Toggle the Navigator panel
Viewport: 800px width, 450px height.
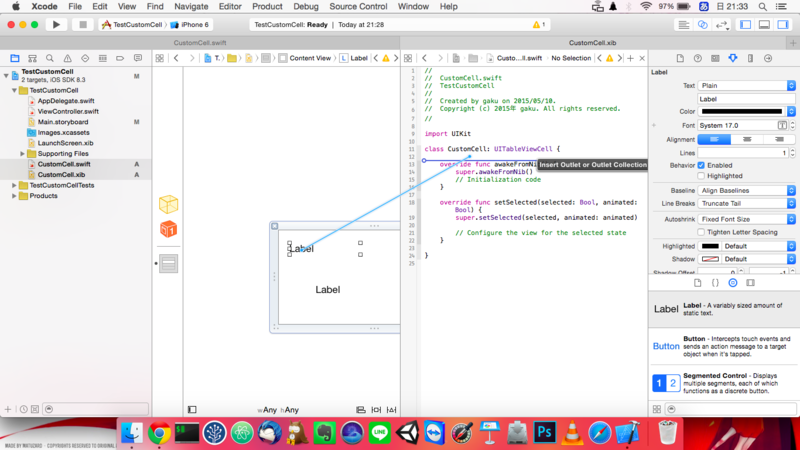tap(745, 24)
